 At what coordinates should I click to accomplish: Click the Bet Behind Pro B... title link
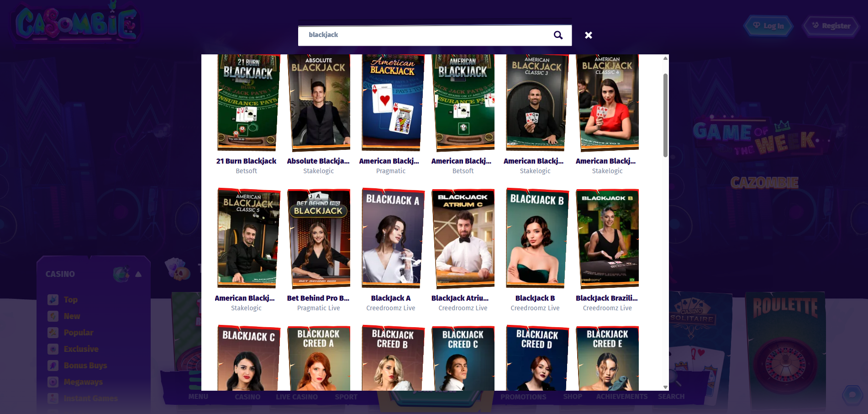click(318, 298)
